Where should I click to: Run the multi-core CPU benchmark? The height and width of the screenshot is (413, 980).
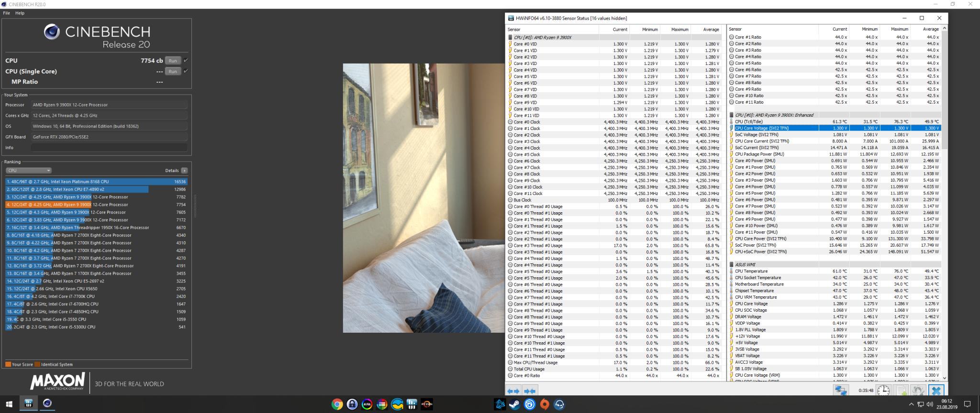pos(173,61)
